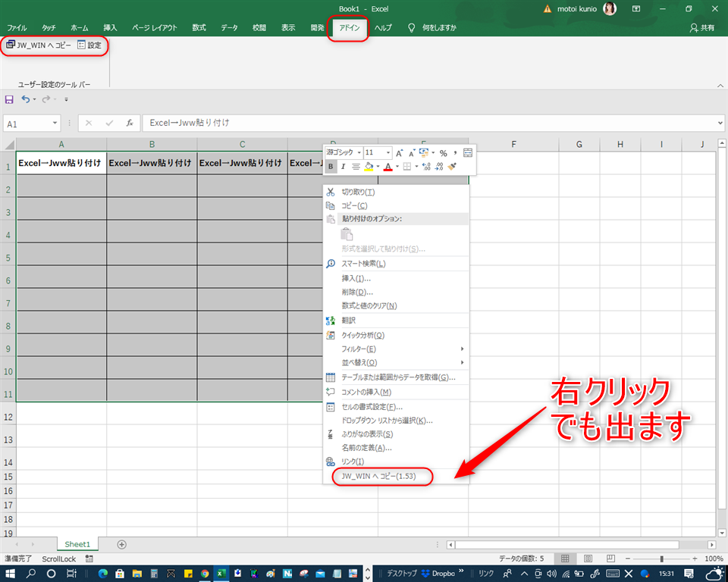Switch to the ホーム ribbon tab

[80, 27]
